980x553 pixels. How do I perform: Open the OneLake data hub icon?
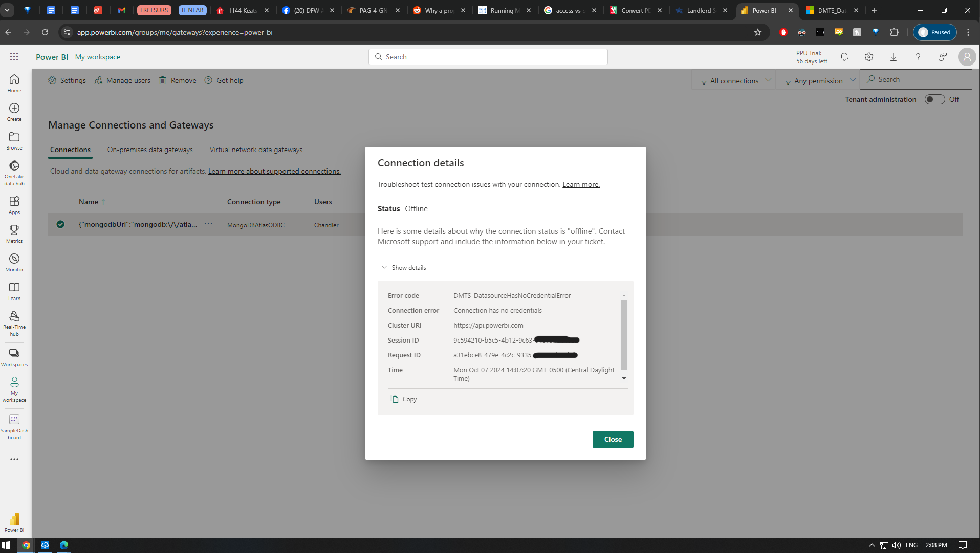click(x=14, y=166)
